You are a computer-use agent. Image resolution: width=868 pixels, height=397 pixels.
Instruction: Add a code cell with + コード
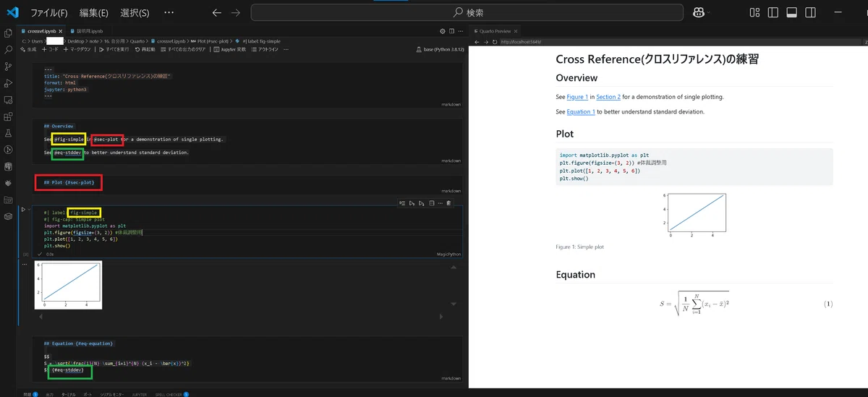pyautogui.click(x=49, y=49)
